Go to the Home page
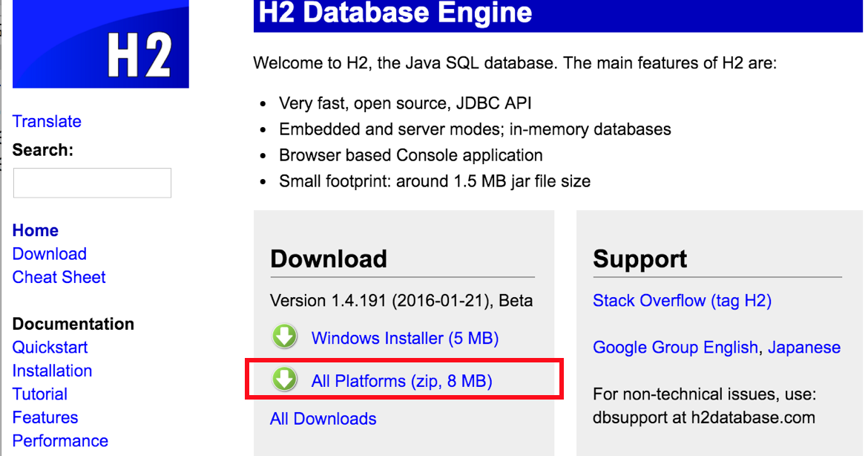 tap(35, 230)
